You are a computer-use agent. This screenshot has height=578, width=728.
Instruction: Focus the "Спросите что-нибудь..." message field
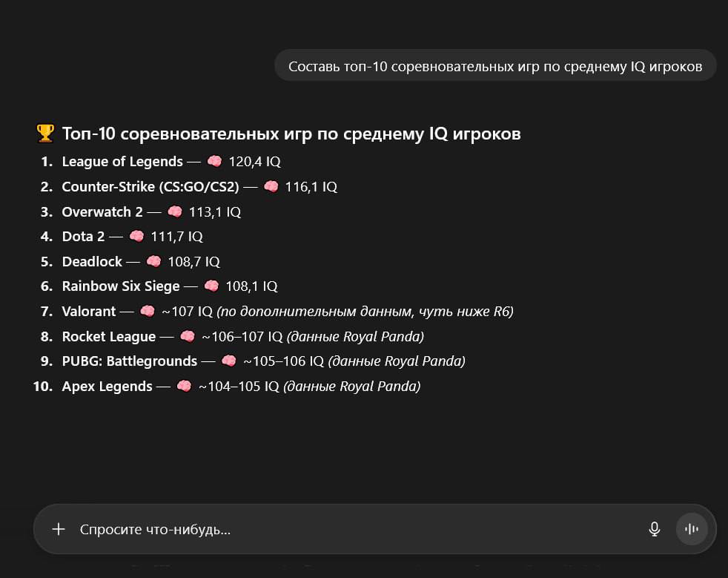pos(356,529)
